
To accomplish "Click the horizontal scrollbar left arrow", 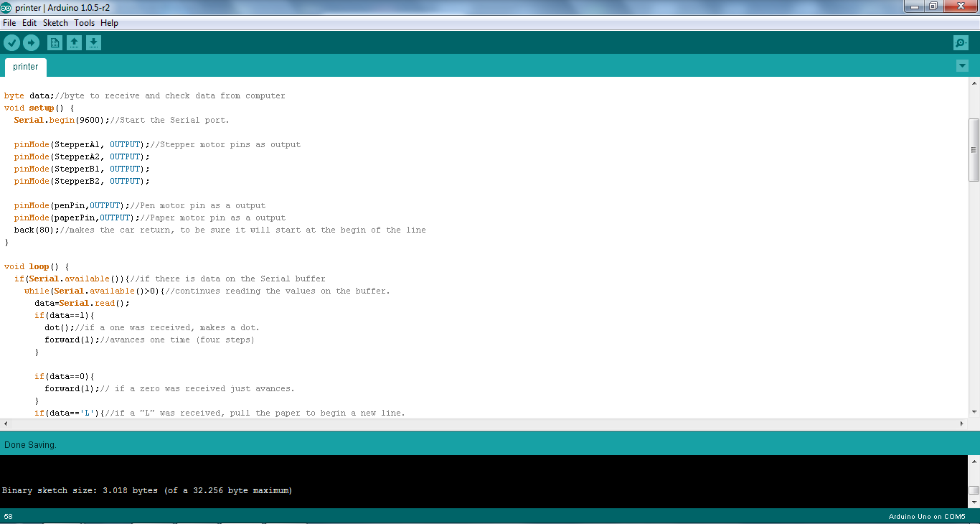I will tap(5, 424).
